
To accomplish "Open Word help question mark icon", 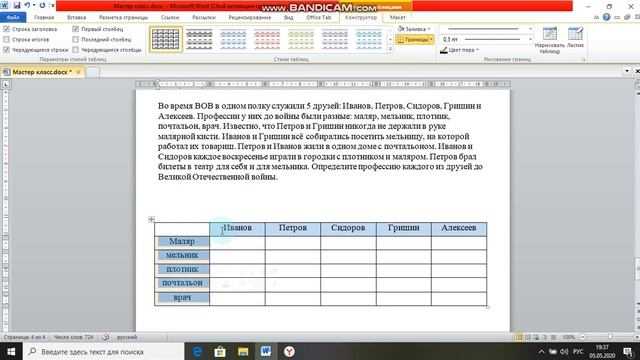I will click(607, 17).
